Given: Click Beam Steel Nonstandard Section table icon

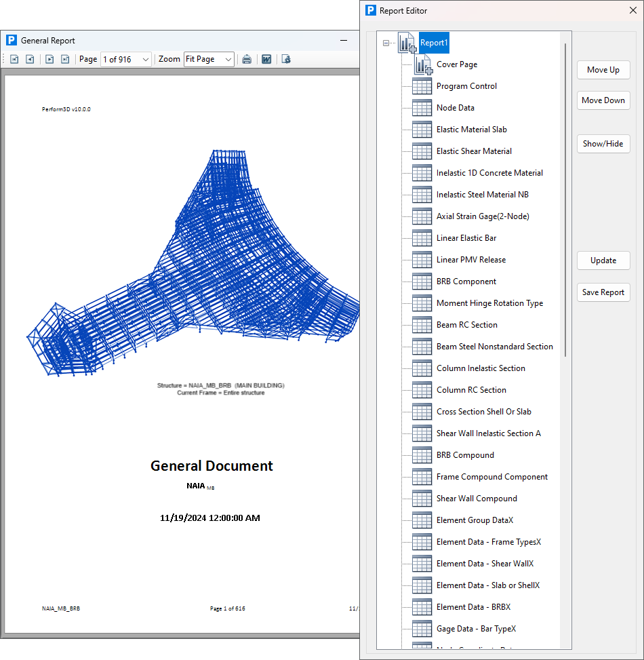Looking at the screenshot, I should tap(422, 347).
